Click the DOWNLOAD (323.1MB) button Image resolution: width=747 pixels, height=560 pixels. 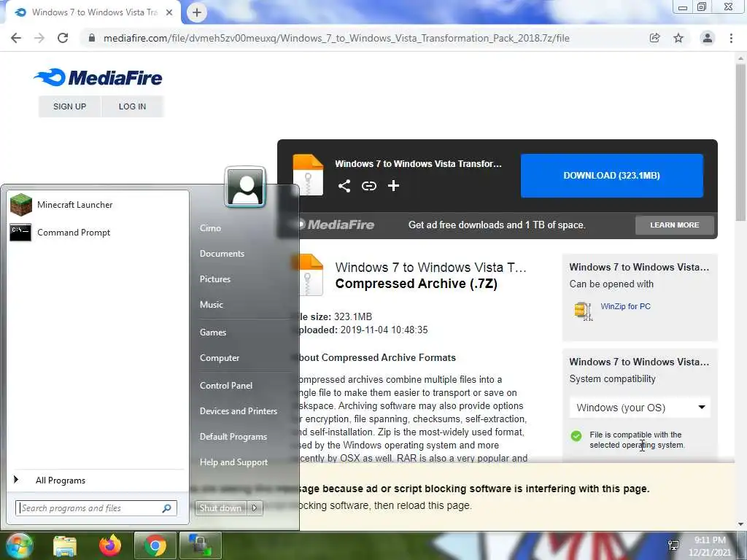(612, 176)
